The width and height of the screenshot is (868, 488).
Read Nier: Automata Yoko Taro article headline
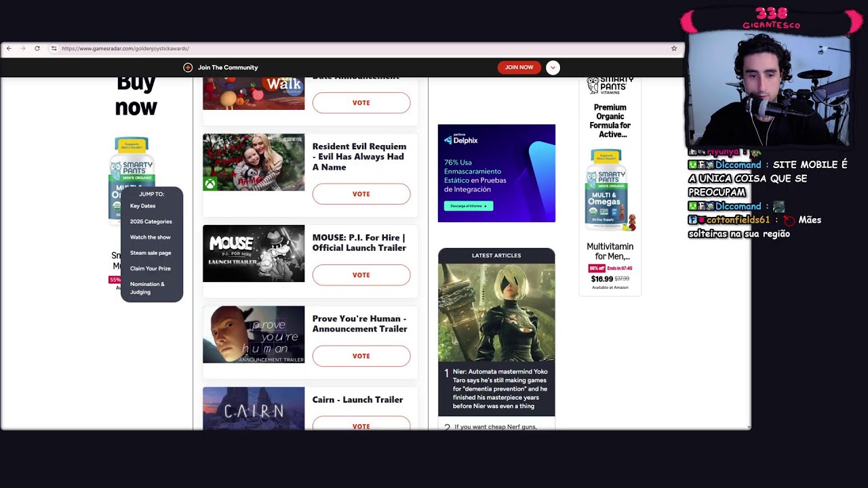[500, 389]
